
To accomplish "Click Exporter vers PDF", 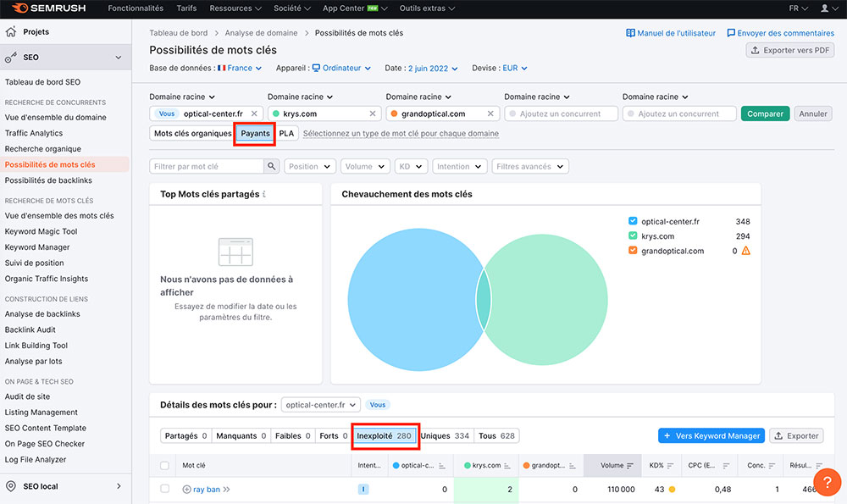I will click(x=790, y=50).
